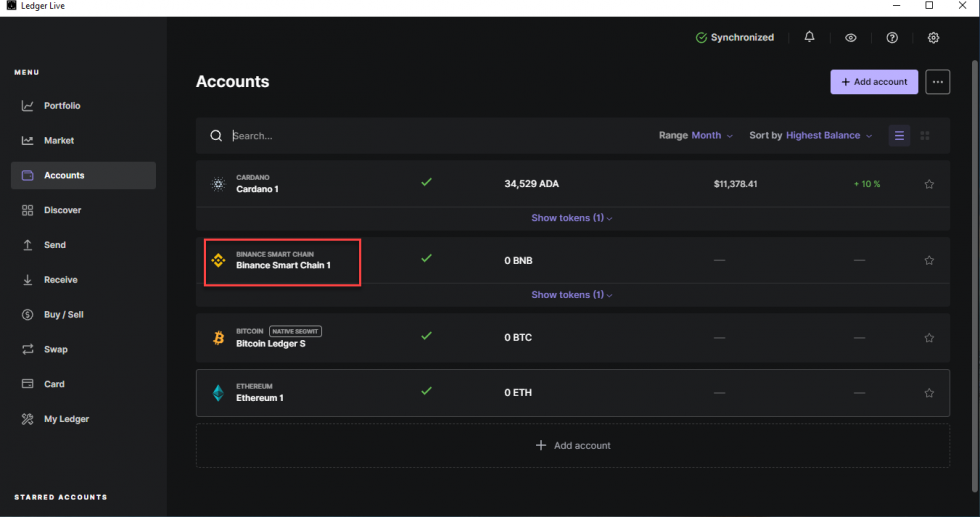The image size is (980, 517).
Task: Switch to grid view layout icon
Action: pyautogui.click(x=925, y=136)
